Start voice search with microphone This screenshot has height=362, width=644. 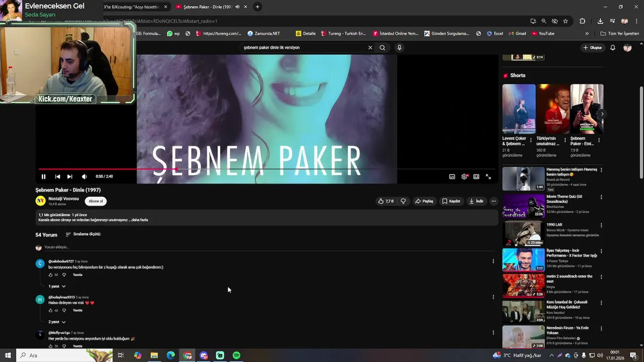tap(399, 48)
